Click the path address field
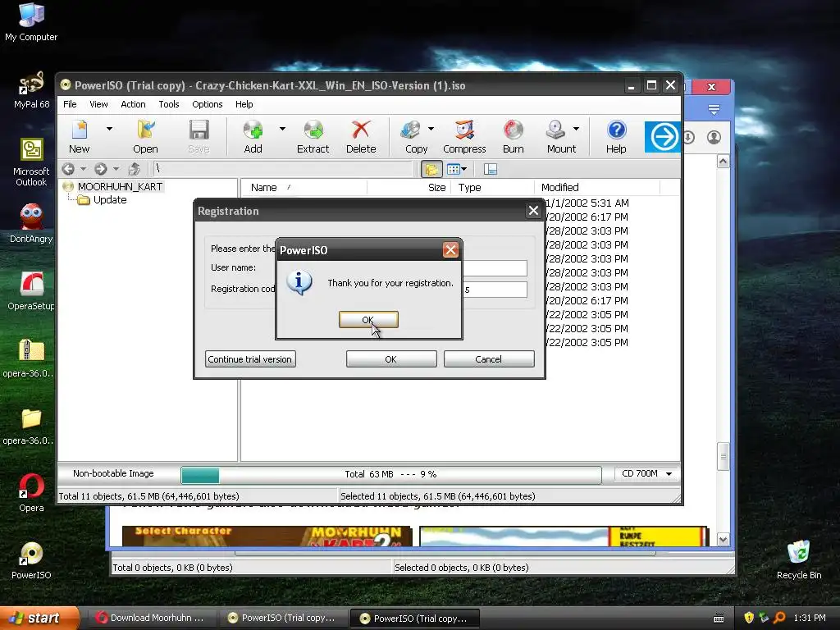 pos(283,169)
